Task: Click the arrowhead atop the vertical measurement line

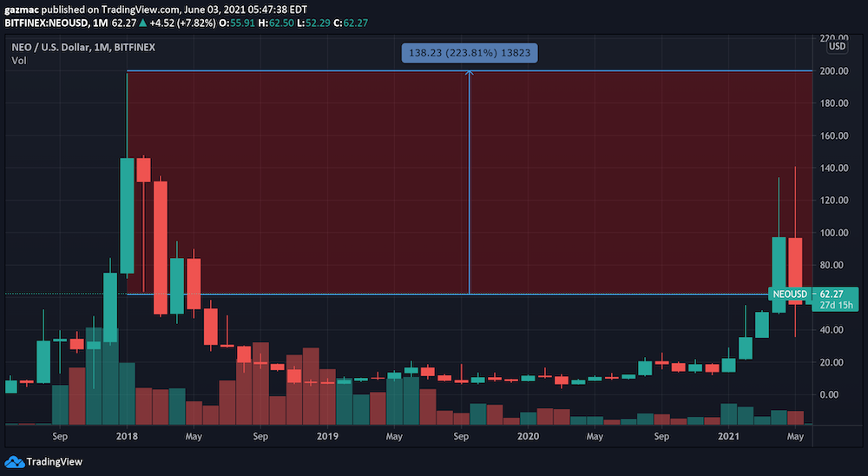Action: click(470, 73)
